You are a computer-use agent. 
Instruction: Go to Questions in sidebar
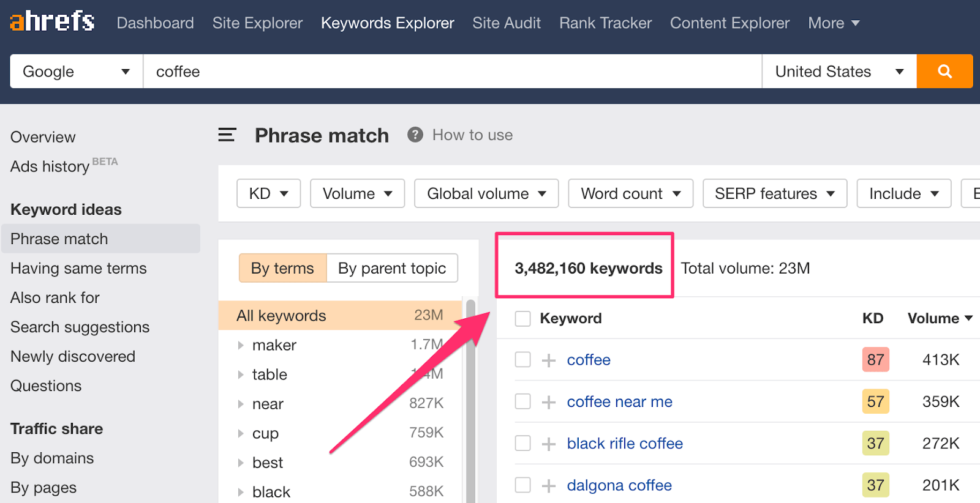[x=46, y=386]
